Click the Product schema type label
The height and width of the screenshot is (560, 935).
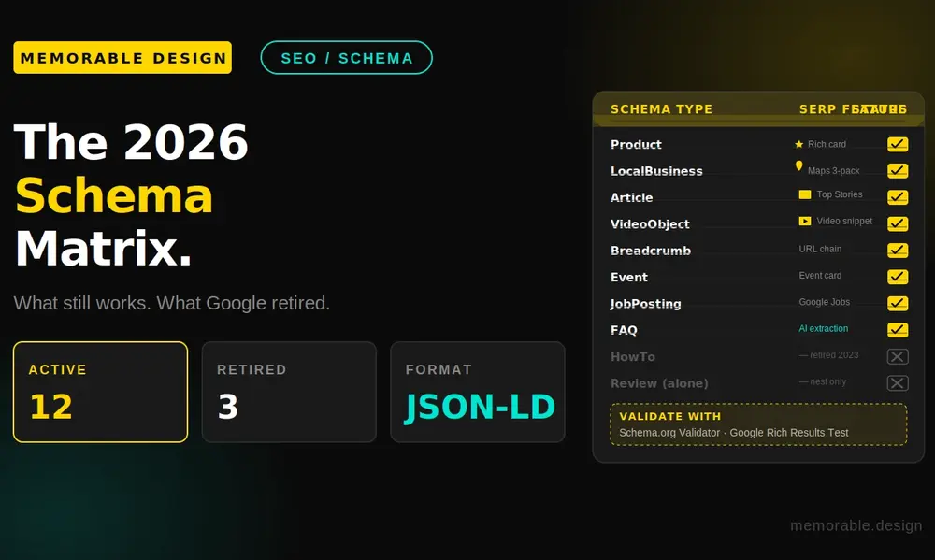(x=636, y=144)
